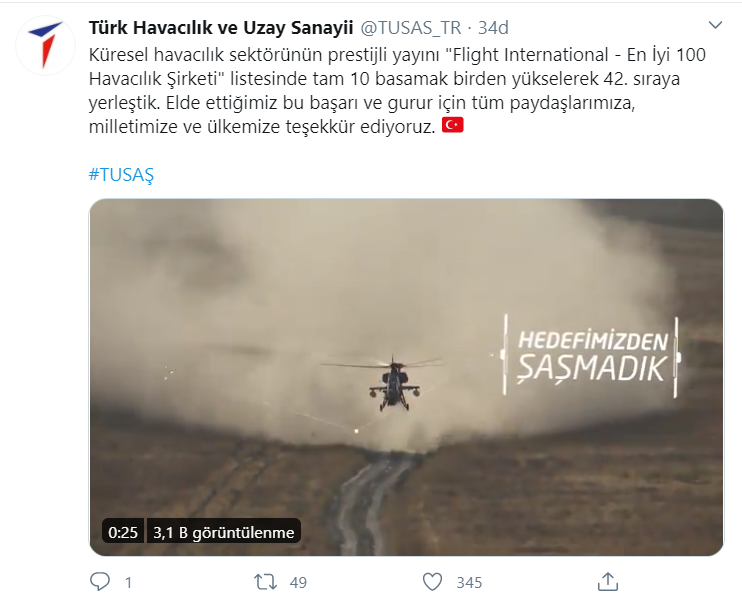Follow the #TUSAŞ hashtag link
This screenshot has height=604, width=742.
(x=121, y=175)
